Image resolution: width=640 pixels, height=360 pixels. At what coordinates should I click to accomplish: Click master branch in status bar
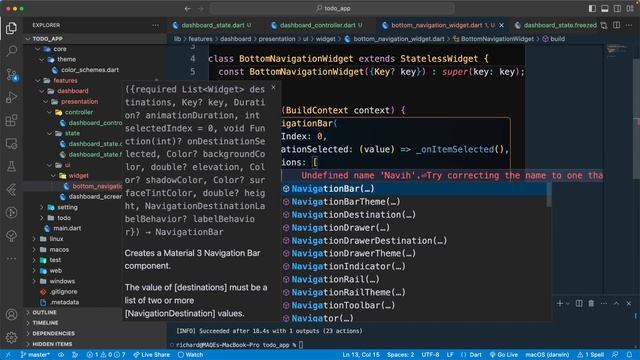35,355
